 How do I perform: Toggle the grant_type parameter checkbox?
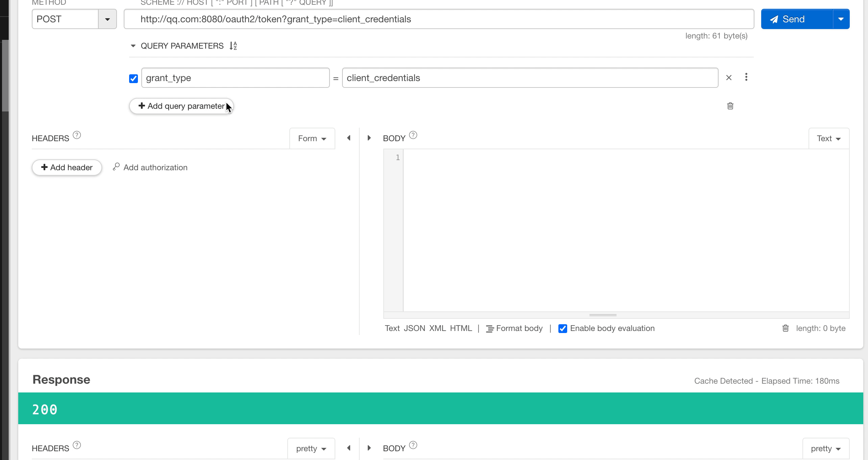point(132,78)
